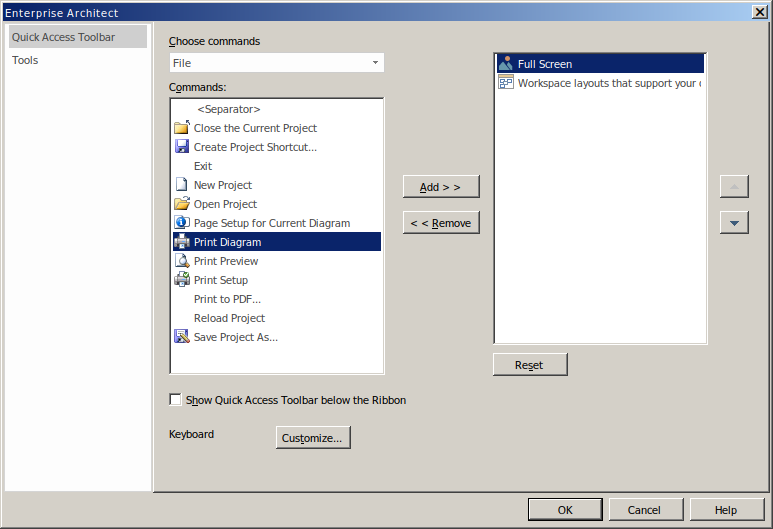
Task: Click the Open Project folder icon
Action: tap(181, 204)
